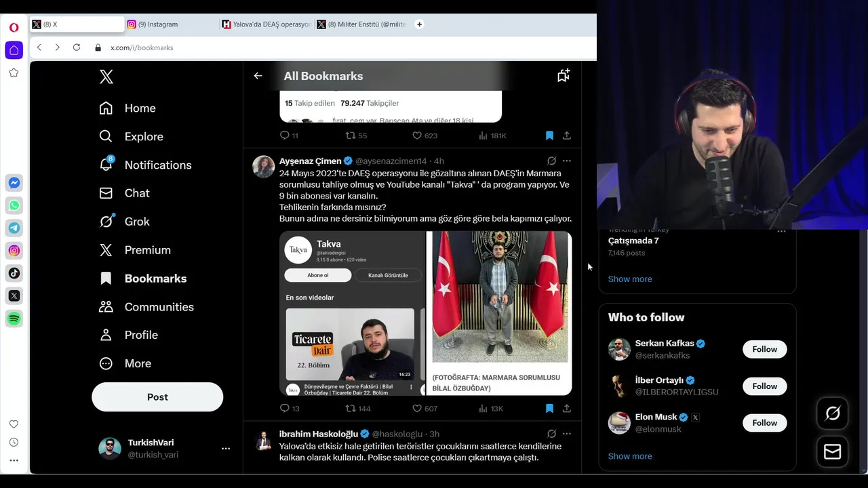The image size is (868, 488).
Task: Open TikTok in Opera sidebar
Action: coord(14,273)
